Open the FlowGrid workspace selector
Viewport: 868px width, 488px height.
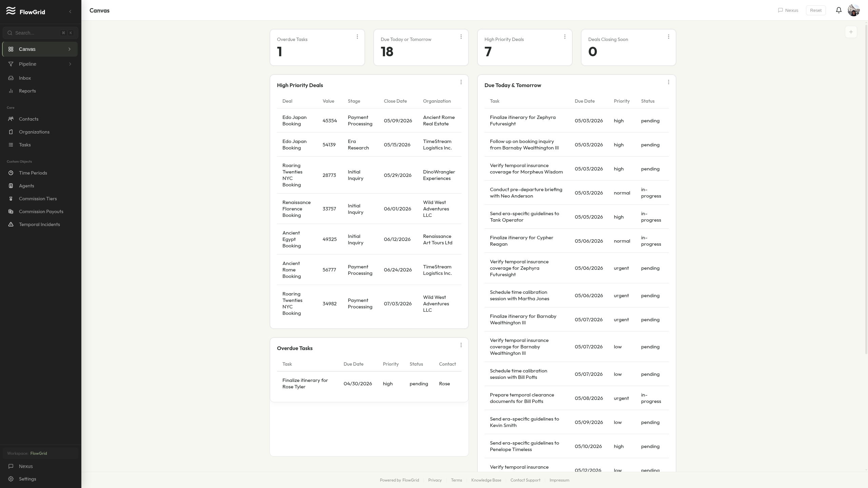pyautogui.click(x=40, y=453)
